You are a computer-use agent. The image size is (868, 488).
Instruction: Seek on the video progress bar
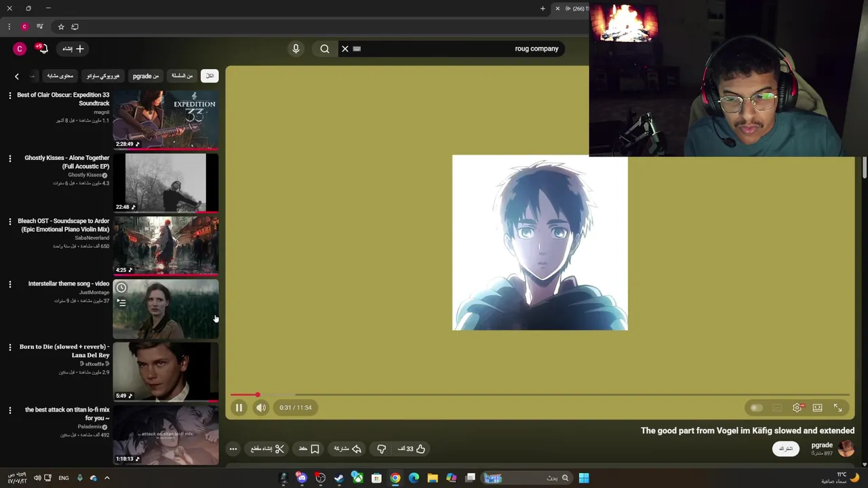coord(540,394)
